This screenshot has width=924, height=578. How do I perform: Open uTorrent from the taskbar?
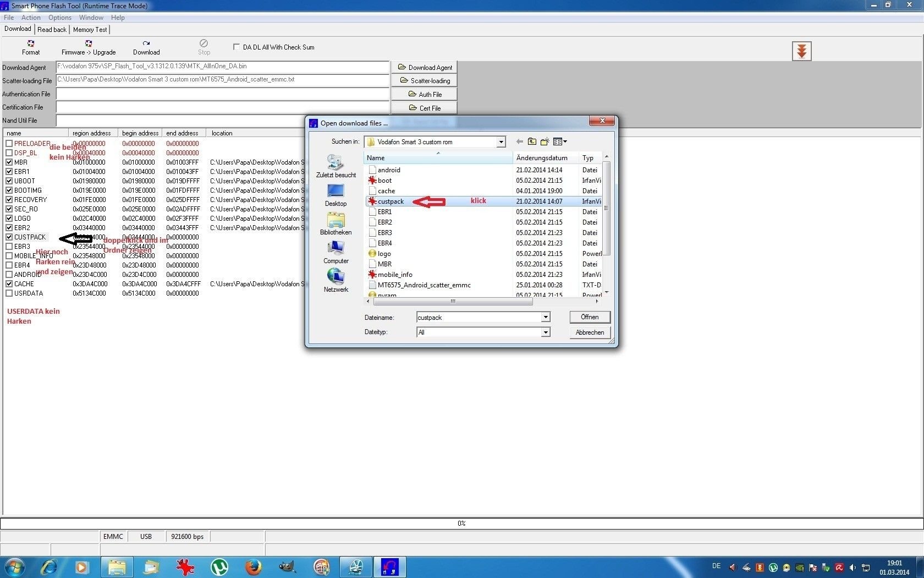coord(219,567)
